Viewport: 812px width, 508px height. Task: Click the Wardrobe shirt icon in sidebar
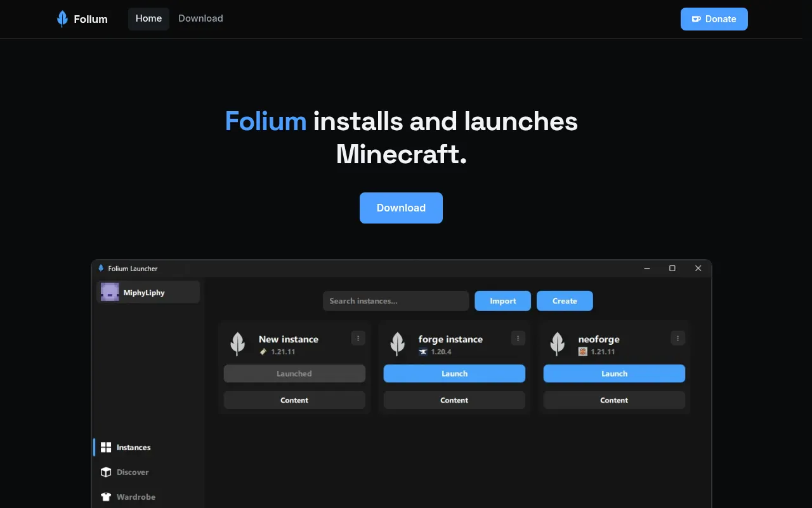(x=106, y=497)
